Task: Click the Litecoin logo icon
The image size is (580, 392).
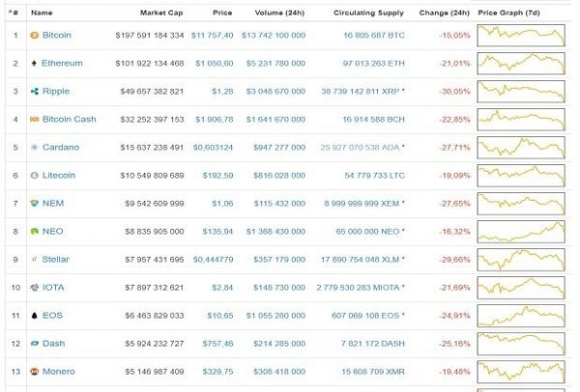Action: 35,175
